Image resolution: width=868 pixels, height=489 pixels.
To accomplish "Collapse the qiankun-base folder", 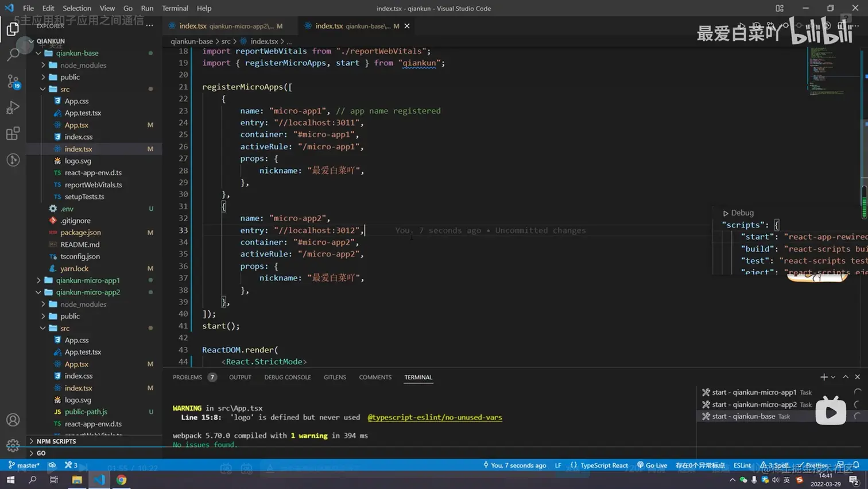I will tap(77, 53).
